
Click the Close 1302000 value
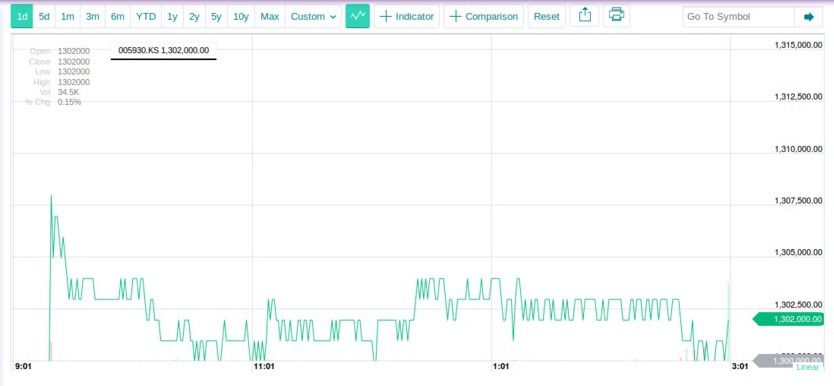[x=74, y=62]
